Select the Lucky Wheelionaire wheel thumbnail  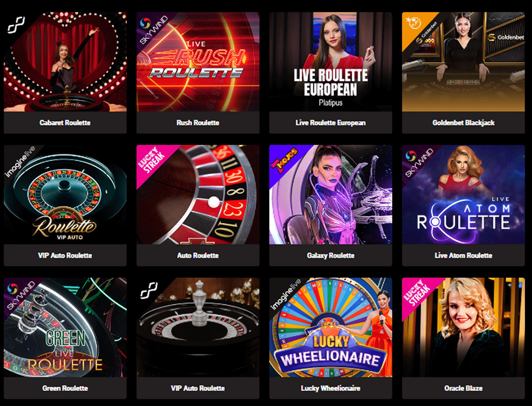tap(330, 327)
